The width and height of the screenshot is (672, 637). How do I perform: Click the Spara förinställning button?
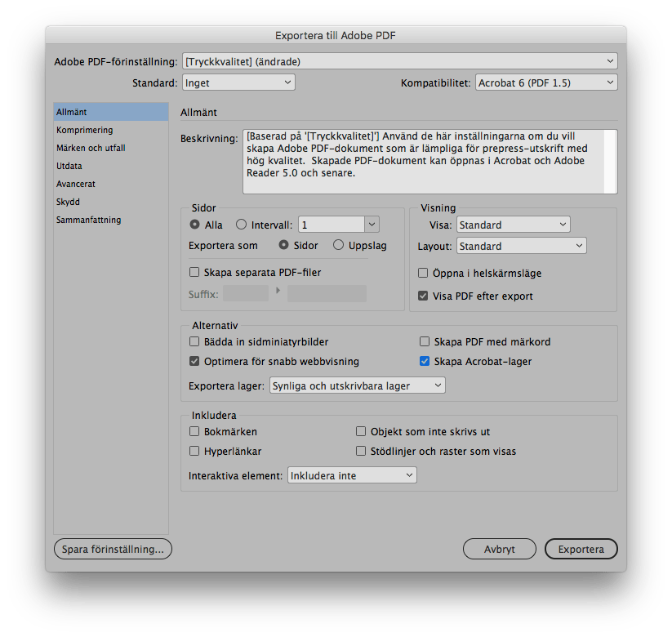(x=113, y=549)
